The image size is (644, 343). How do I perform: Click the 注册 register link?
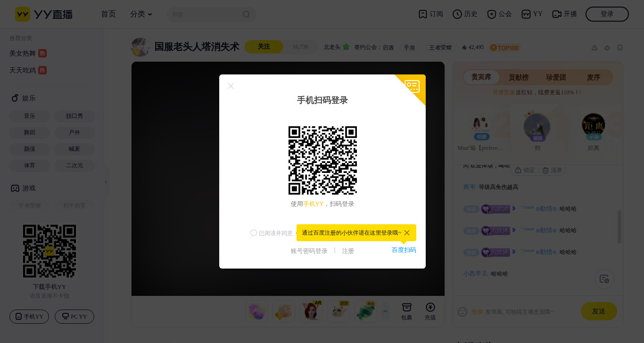348,251
